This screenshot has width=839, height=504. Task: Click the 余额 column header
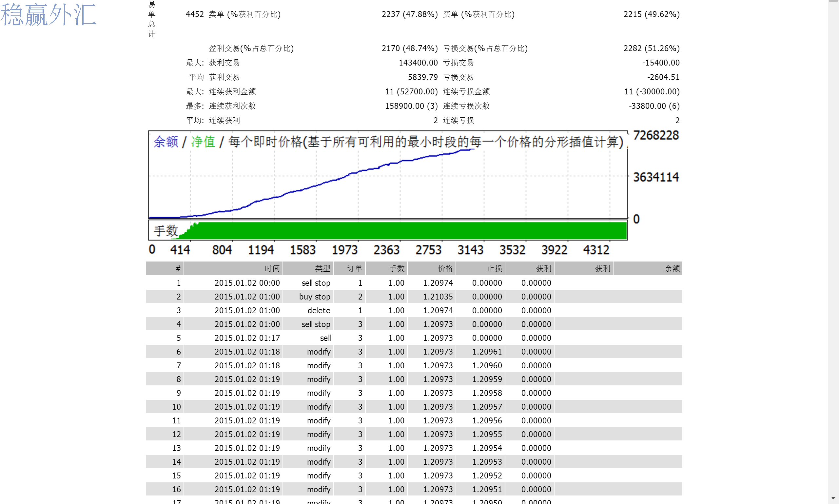point(648,268)
